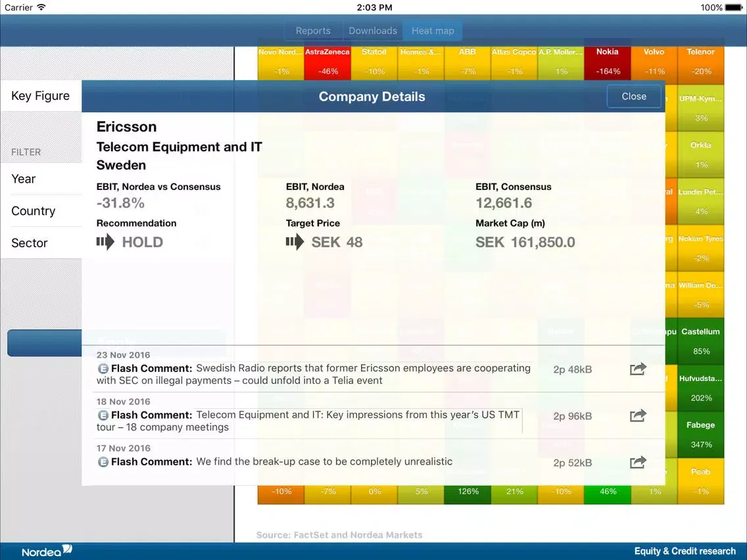The image size is (747, 560).
Task: Tap the battery indicator in status bar
Action: [x=734, y=7]
